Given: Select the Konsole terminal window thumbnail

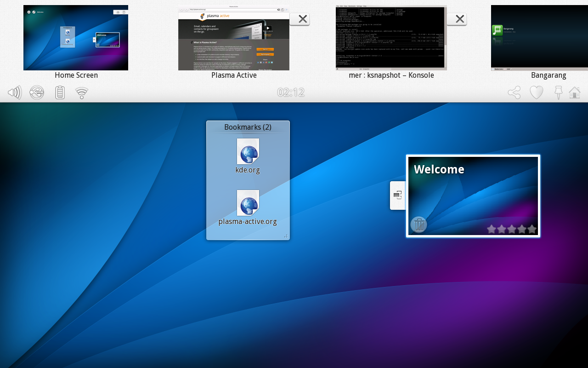Looking at the screenshot, I should coord(391,38).
